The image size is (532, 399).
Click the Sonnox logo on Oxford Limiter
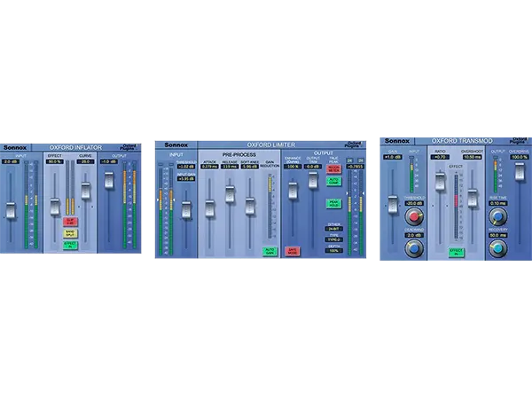point(176,145)
